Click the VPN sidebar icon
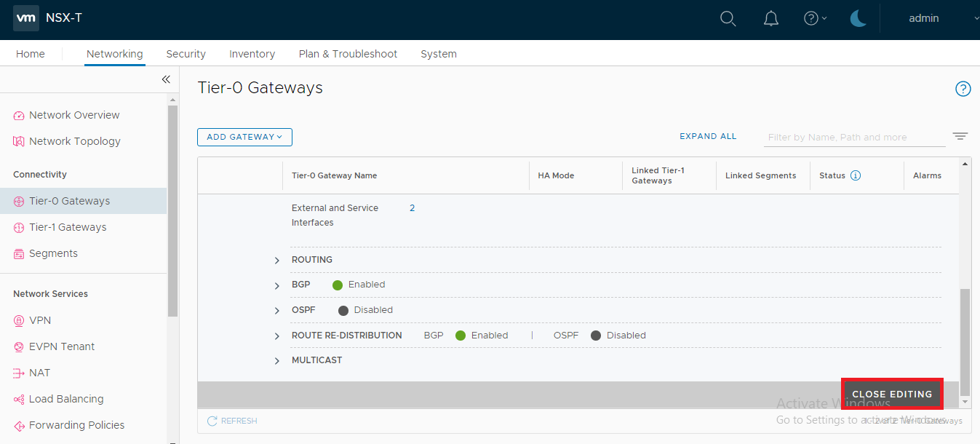The width and height of the screenshot is (980, 444). [x=19, y=320]
